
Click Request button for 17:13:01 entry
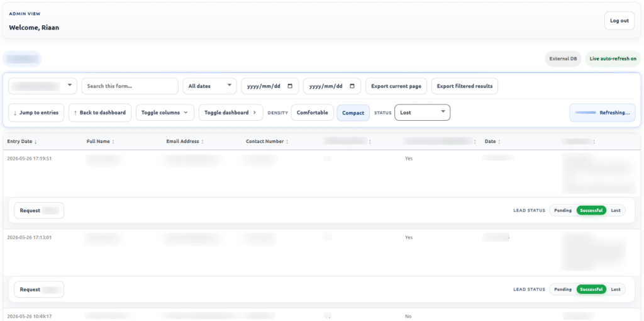tap(39, 290)
